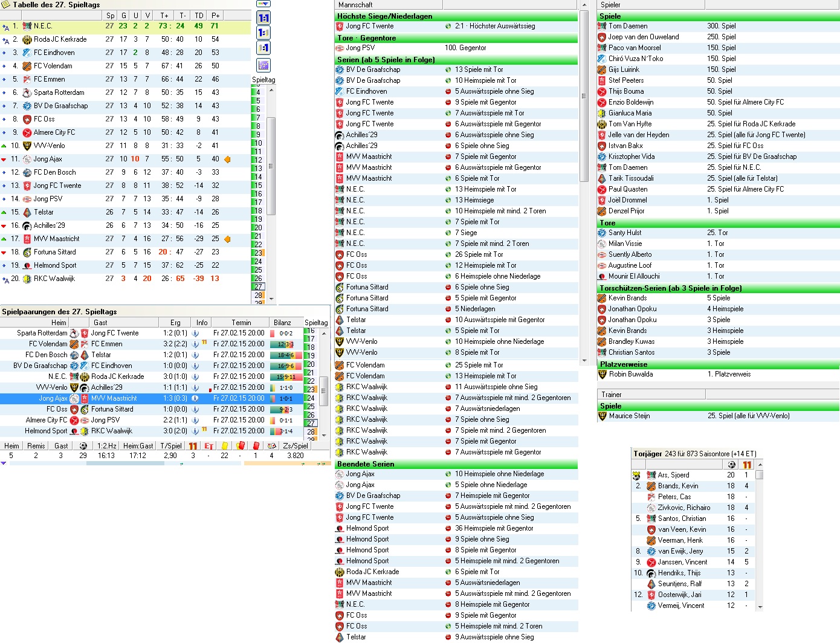Click green up arrow beside rank 10 VVV-Venlo
840x643 pixels.
point(4,146)
